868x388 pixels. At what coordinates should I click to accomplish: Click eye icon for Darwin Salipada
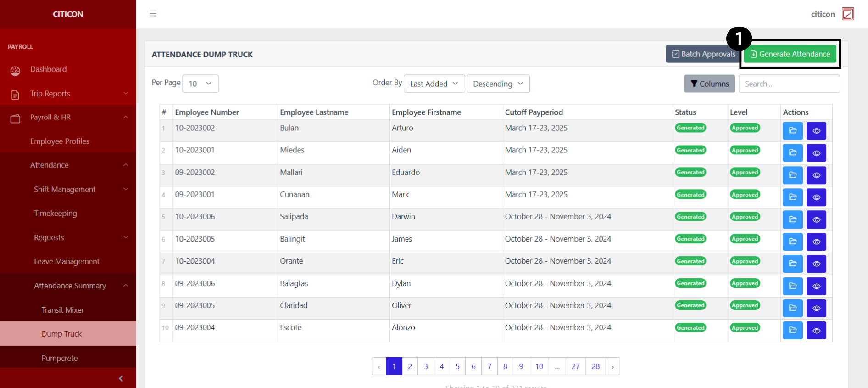click(x=816, y=219)
